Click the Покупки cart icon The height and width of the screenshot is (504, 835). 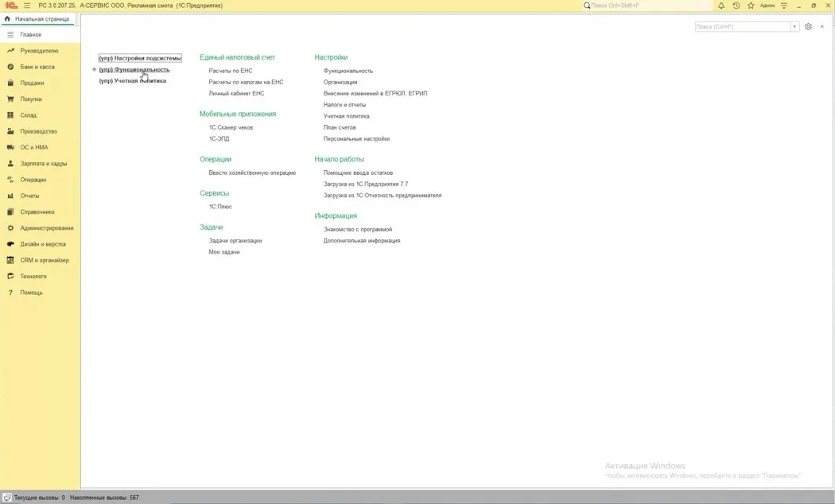(x=10, y=99)
